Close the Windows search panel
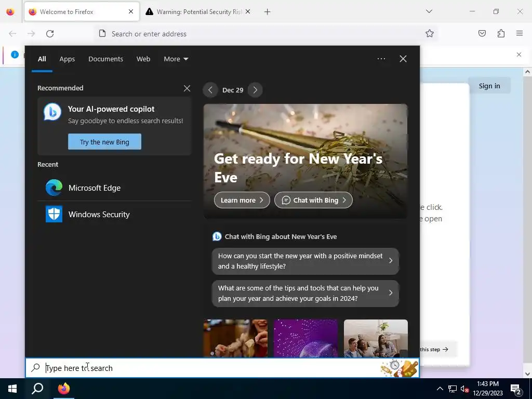532x399 pixels. [x=403, y=59]
